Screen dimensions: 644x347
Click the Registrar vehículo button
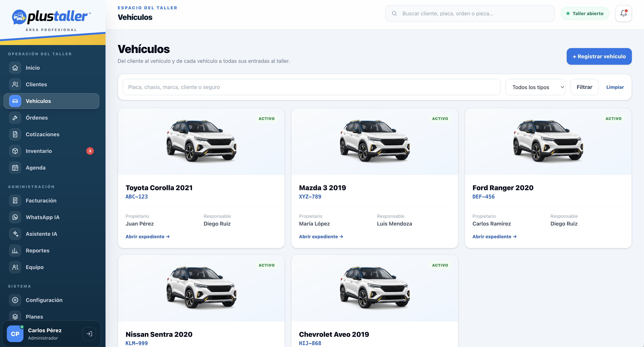599,56
